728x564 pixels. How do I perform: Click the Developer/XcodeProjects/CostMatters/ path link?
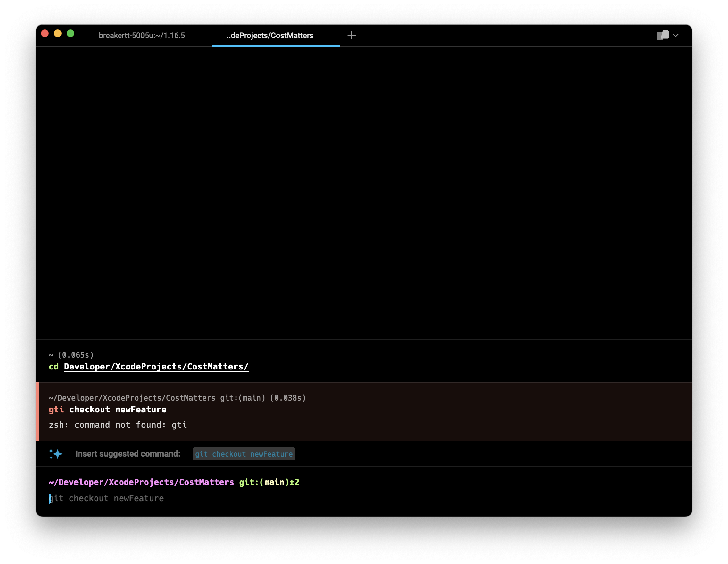tap(156, 366)
